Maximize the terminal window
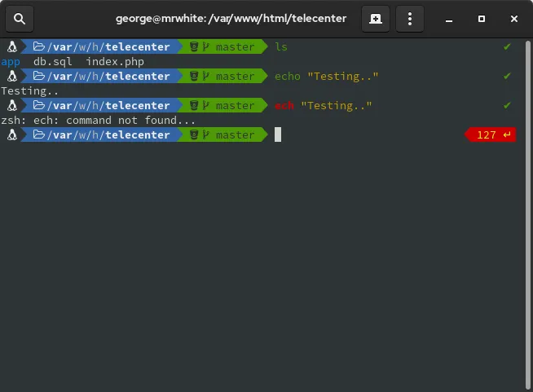The height and width of the screenshot is (392, 533). (x=482, y=19)
